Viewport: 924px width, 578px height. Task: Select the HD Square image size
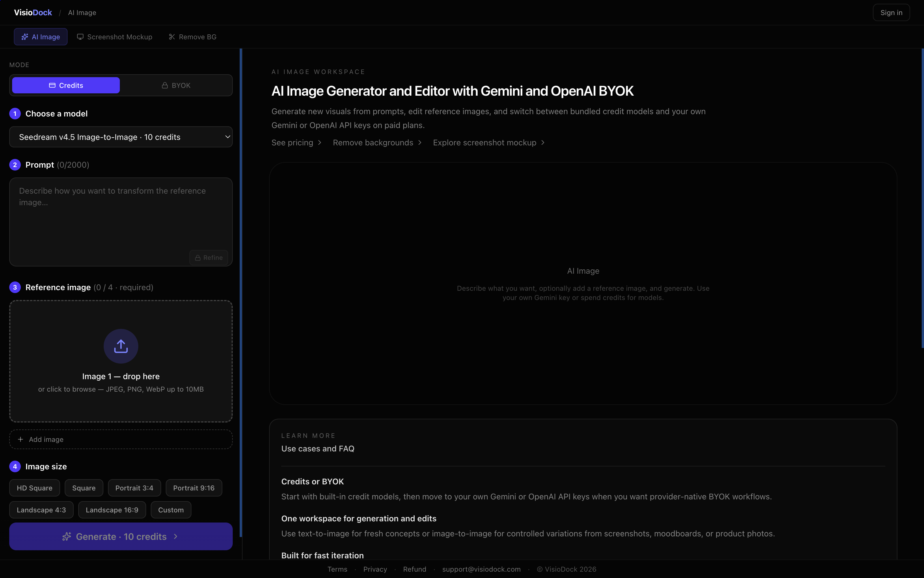pyautogui.click(x=35, y=488)
